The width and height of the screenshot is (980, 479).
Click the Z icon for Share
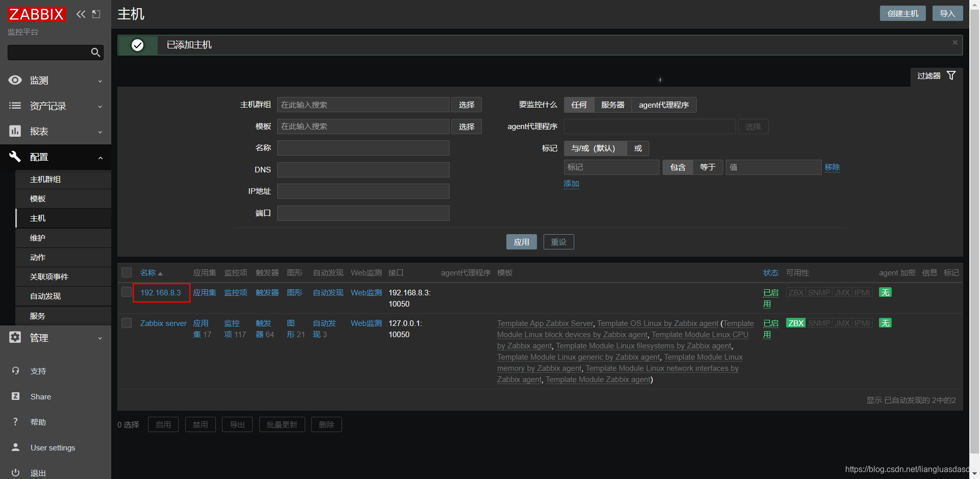(15, 396)
